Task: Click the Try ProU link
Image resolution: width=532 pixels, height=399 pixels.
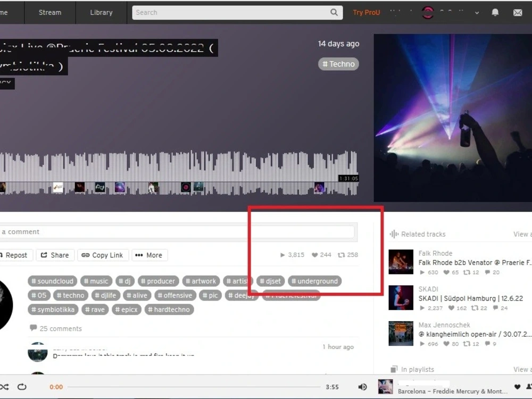Action: coord(366,13)
